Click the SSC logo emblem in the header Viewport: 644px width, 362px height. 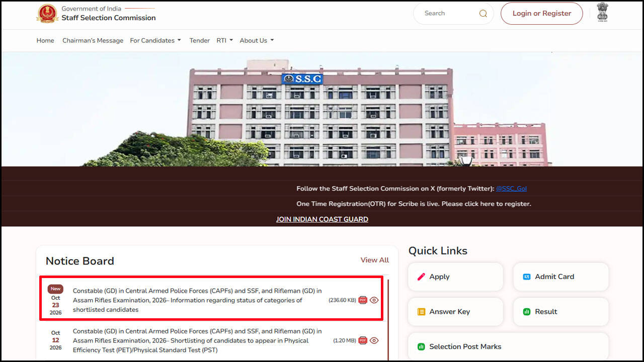click(x=47, y=14)
